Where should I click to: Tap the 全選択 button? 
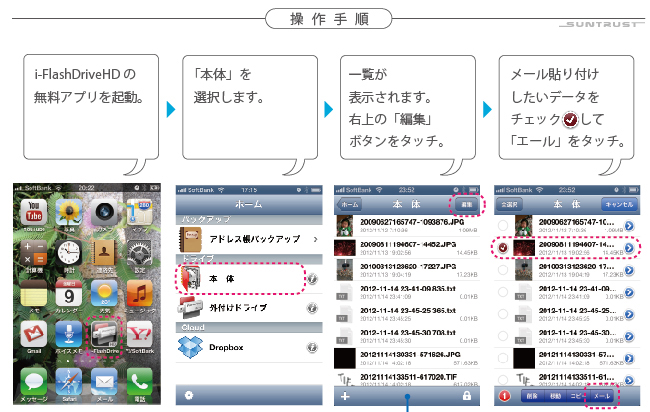(509, 204)
